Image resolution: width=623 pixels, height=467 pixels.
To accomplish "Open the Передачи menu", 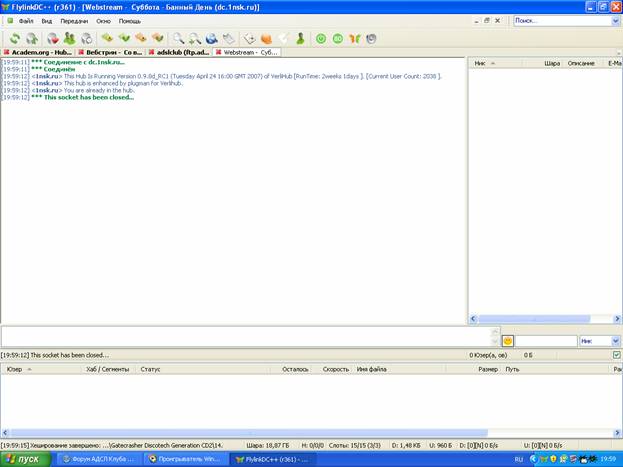I will (74, 21).
